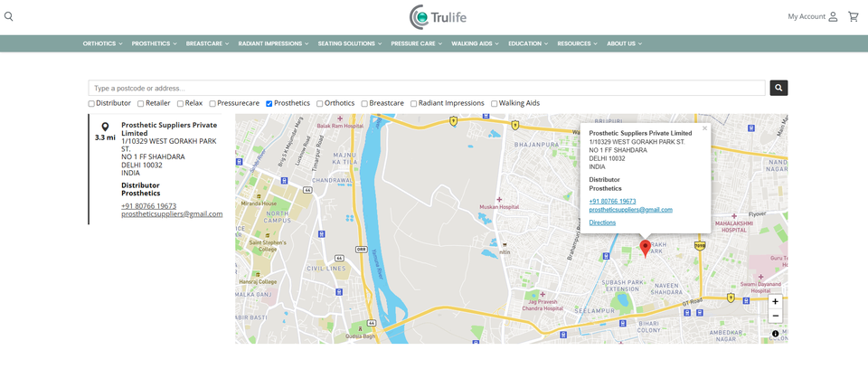Expand the Radiant Impressions navigation menu
Image resolution: width=868 pixels, height=388 pixels.
[x=273, y=43]
